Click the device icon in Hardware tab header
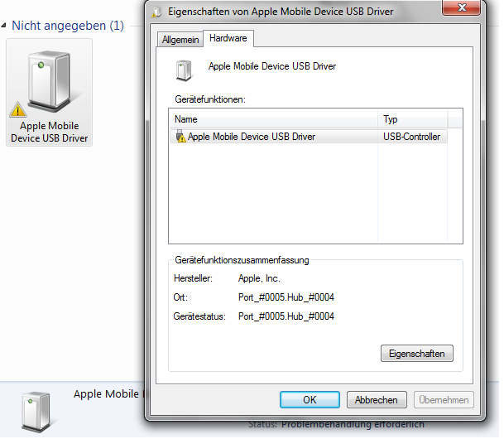This screenshot has width=504, height=439. [x=183, y=70]
